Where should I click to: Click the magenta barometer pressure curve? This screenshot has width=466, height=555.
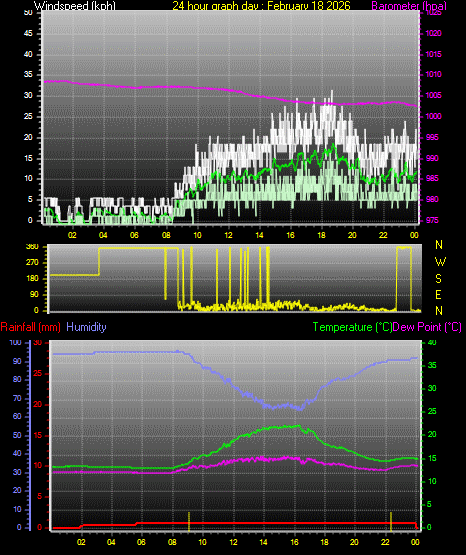tap(230, 90)
